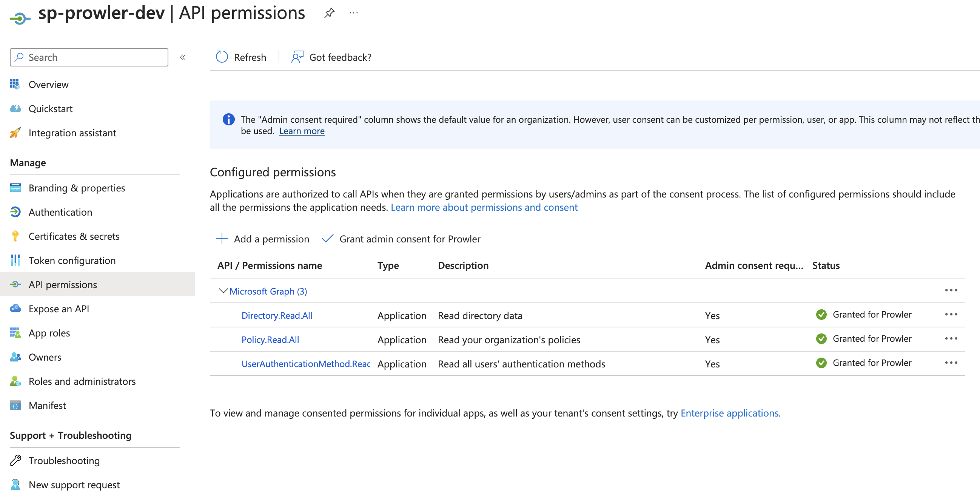Click the info icon in the banner

(x=228, y=119)
